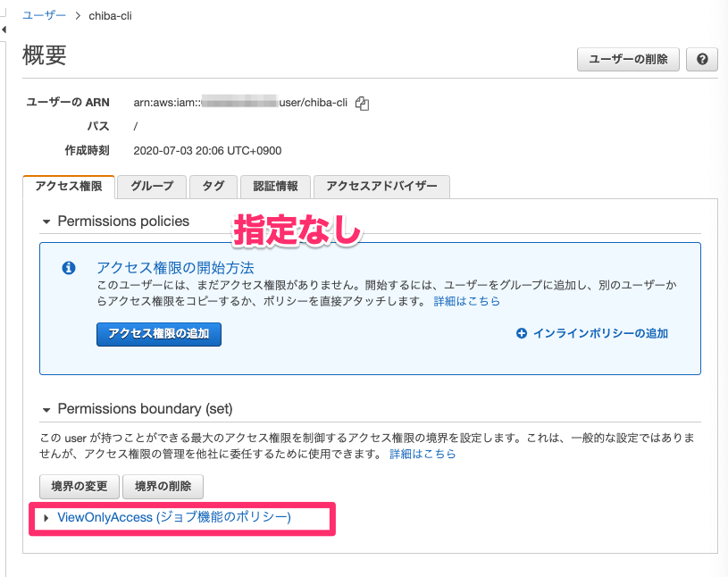This screenshot has width=728, height=577.
Task: Click the パス label
Action: [98, 126]
